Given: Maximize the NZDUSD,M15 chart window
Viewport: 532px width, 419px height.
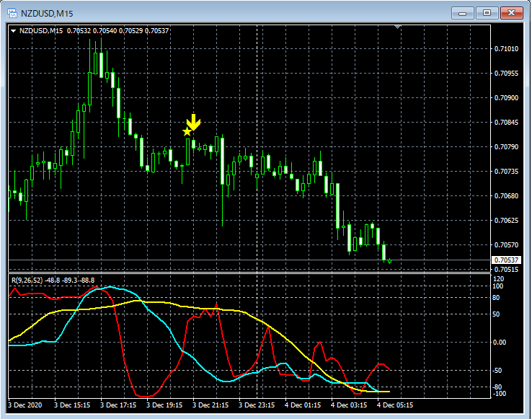Looking at the screenshot, I should pyautogui.click(x=487, y=12).
